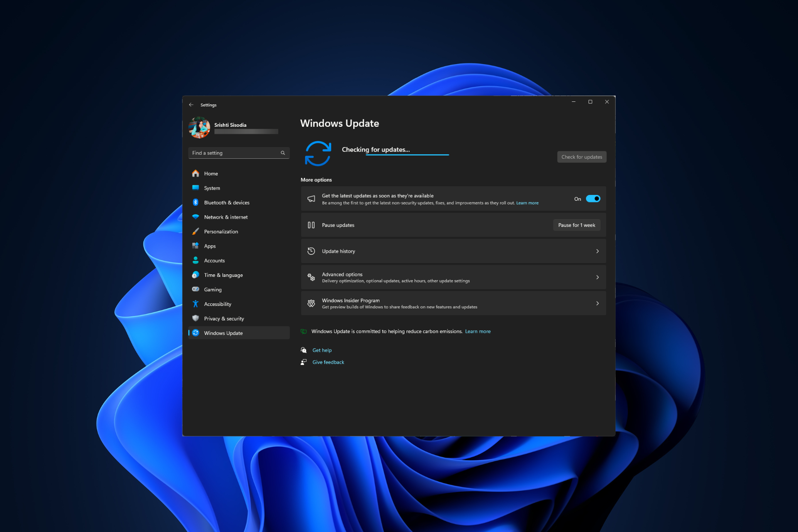The width and height of the screenshot is (798, 532).
Task: Click the Windows Update page title
Action: point(340,123)
